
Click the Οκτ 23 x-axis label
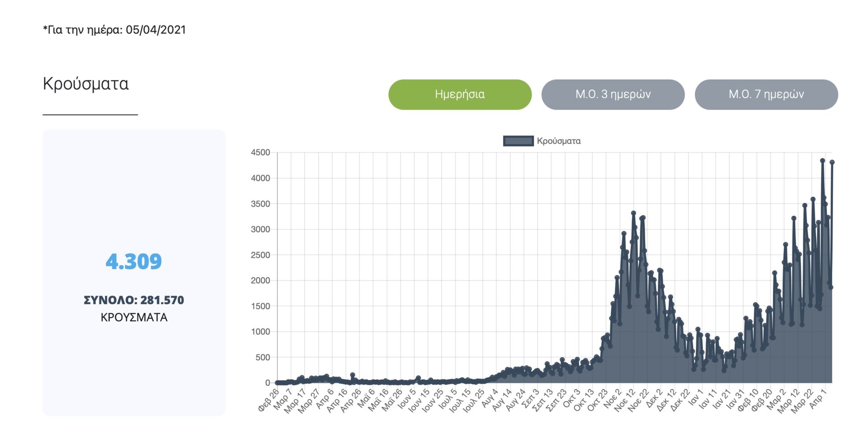[598, 400]
